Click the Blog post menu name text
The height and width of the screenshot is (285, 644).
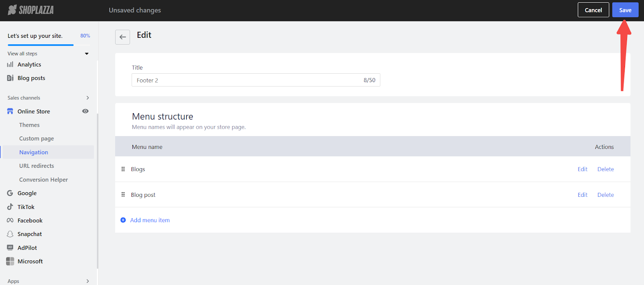click(143, 195)
